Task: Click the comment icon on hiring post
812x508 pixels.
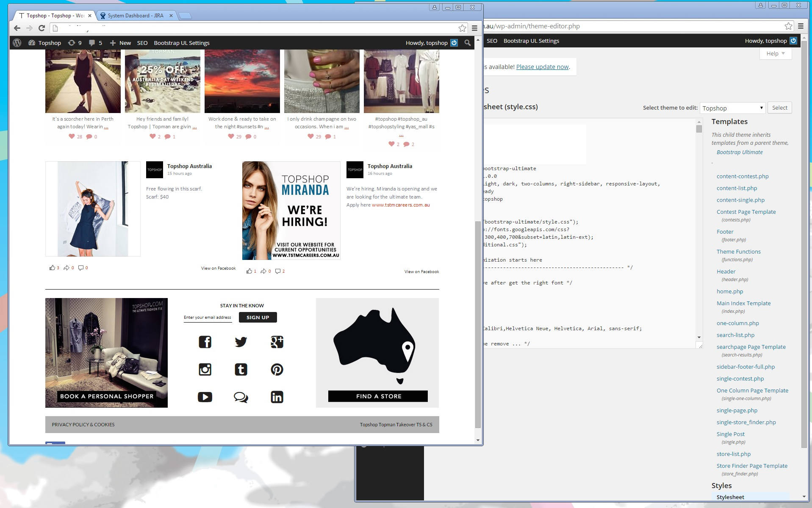Action: pyautogui.click(x=277, y=271)
